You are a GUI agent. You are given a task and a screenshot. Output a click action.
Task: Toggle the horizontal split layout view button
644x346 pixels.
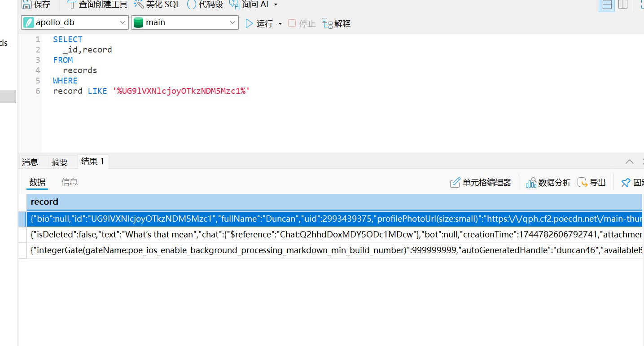[x=607, y=5]
